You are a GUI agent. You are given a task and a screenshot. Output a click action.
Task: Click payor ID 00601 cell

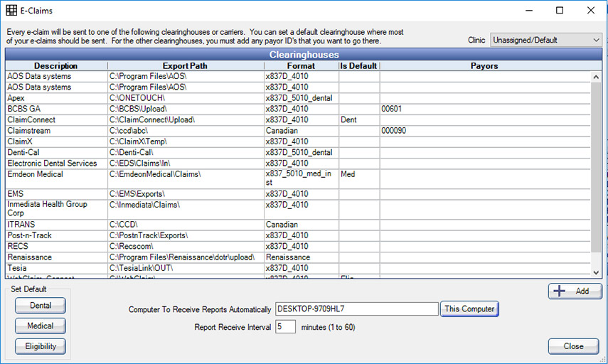click(485, 109)
